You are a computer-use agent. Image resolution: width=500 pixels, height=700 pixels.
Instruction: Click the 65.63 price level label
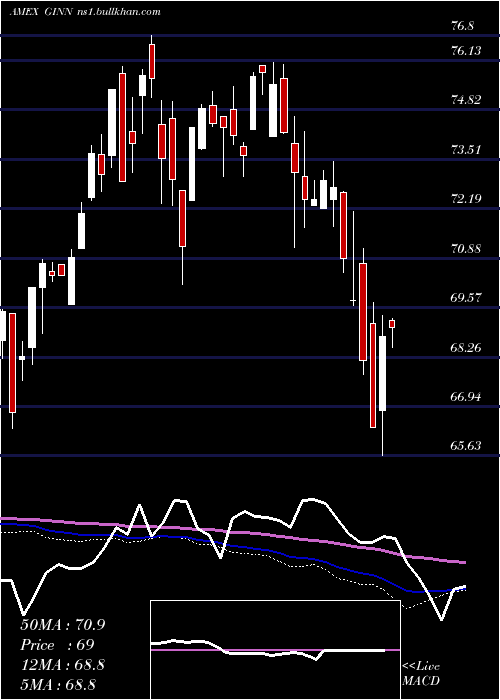pyautogui.click(x=466, y=446)
